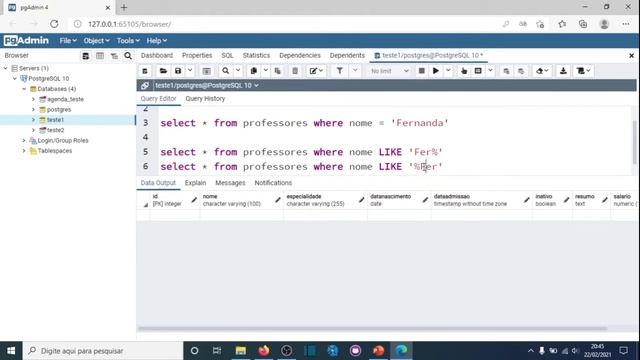This screenshot has width=640, height=360.
Task: Click the View Data grid icon in the Browser header
Action: tap(100, 56)
